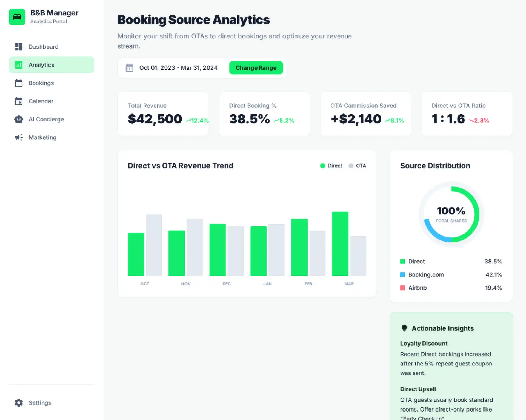The height and width of the screenshot is (420, 526).
Task: Click the red Airbnb legend swatch
Action: (402, 288)
